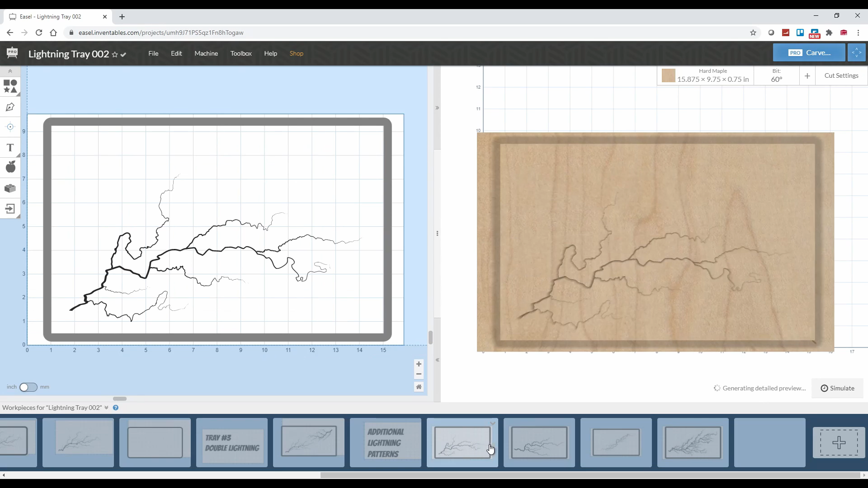
Task: Select the shape/vector tool icon
Action: point(10,86)
